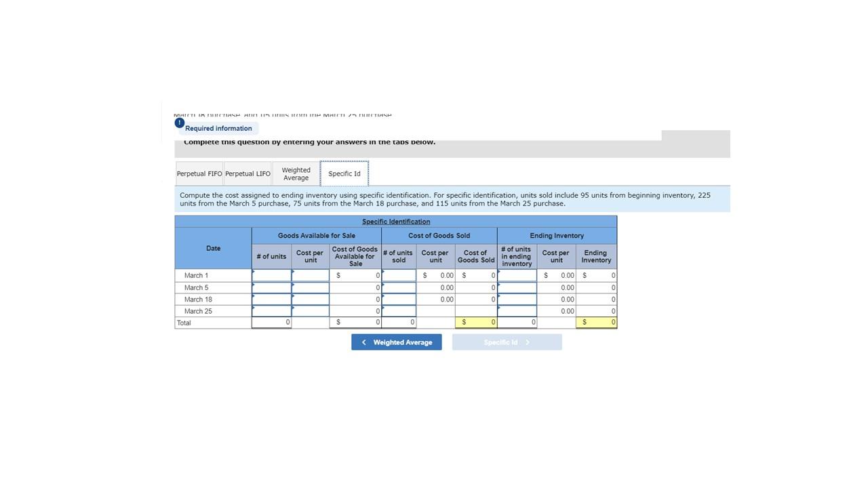The width and height of the screenshot is (868, 488).
Task: Click March 25 goods available cost per unit field
Action: pyautogui.click(x=311, y=311)
